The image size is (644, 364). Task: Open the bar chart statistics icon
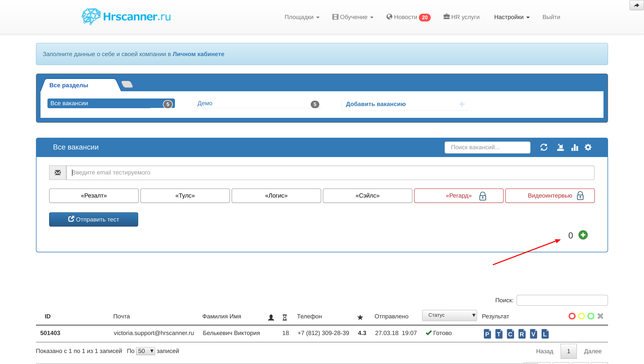pos(575,147)
